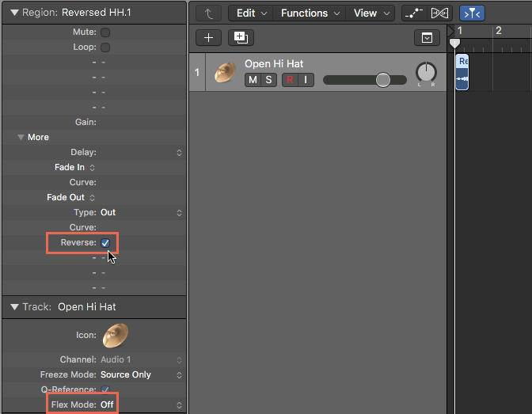Click the cymbal icon in Track inspector
The height and width of the screenshot is (414, 532).
point(116,336)
